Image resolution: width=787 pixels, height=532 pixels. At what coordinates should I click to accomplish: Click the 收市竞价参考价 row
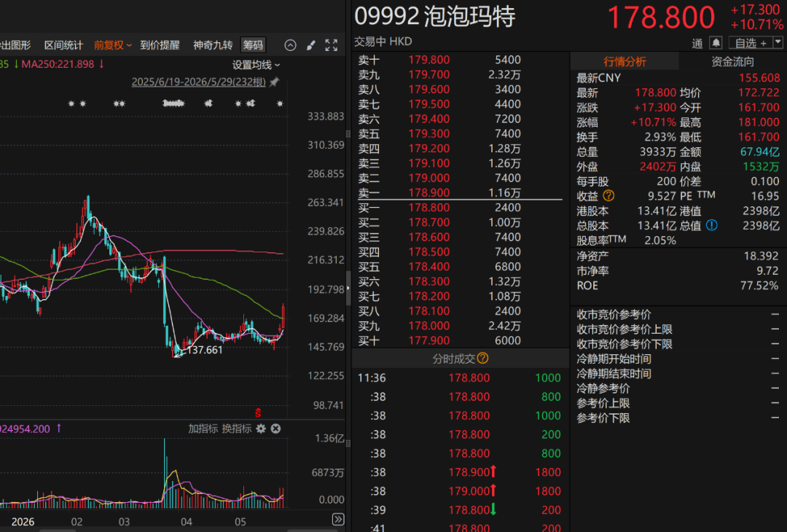678,315
